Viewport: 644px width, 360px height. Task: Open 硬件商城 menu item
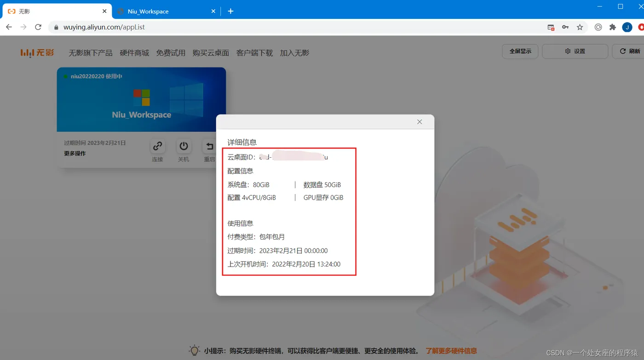coord(134,53)
